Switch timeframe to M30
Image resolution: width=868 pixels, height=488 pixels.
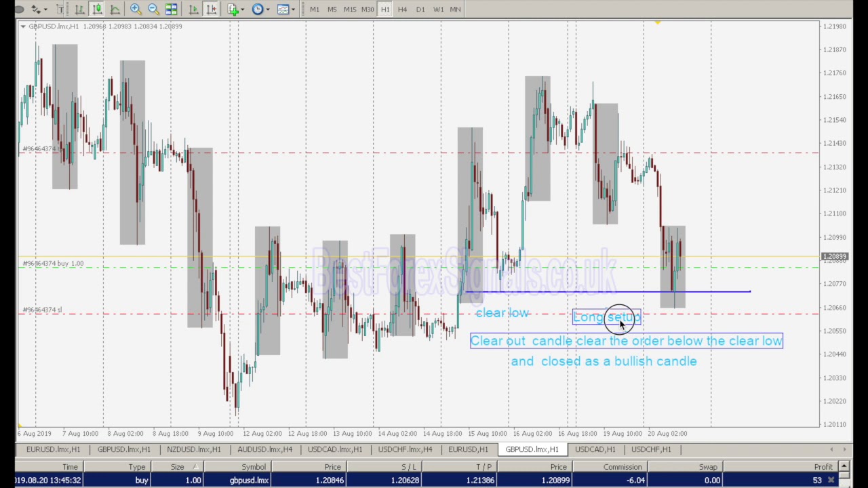(368, 9)
